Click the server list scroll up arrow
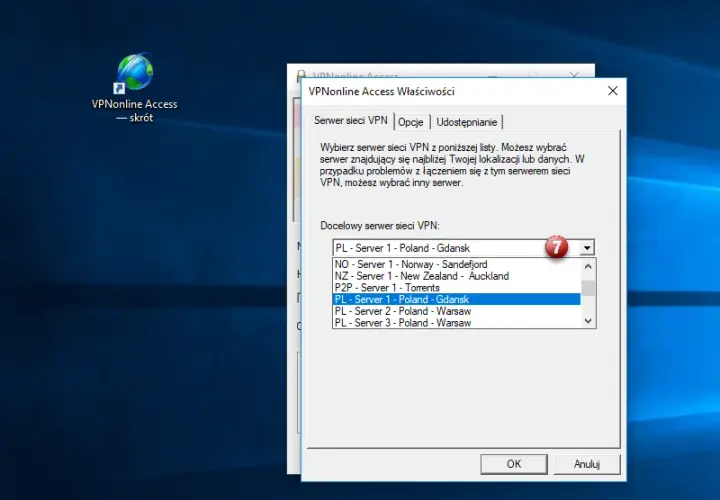Screen dimensions: 720x500 [588, 266]
